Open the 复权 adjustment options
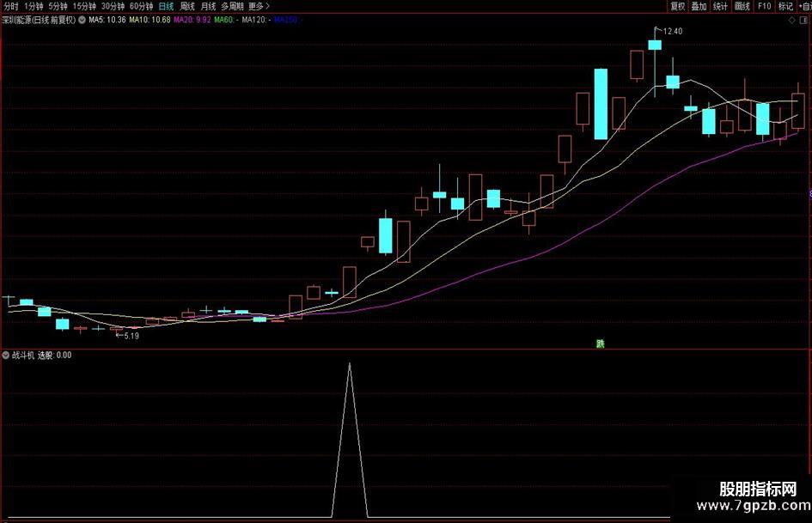This screenshot has width=812, height=523. pos(677,6)
